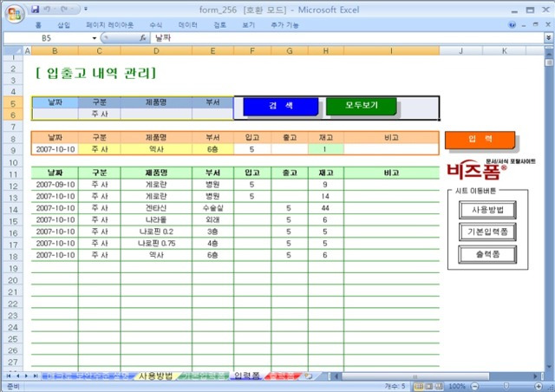The height and width of the screenshot is (392, 555).
Task: Select the 겐타신 product cell
Action: (x=156, y=208)
